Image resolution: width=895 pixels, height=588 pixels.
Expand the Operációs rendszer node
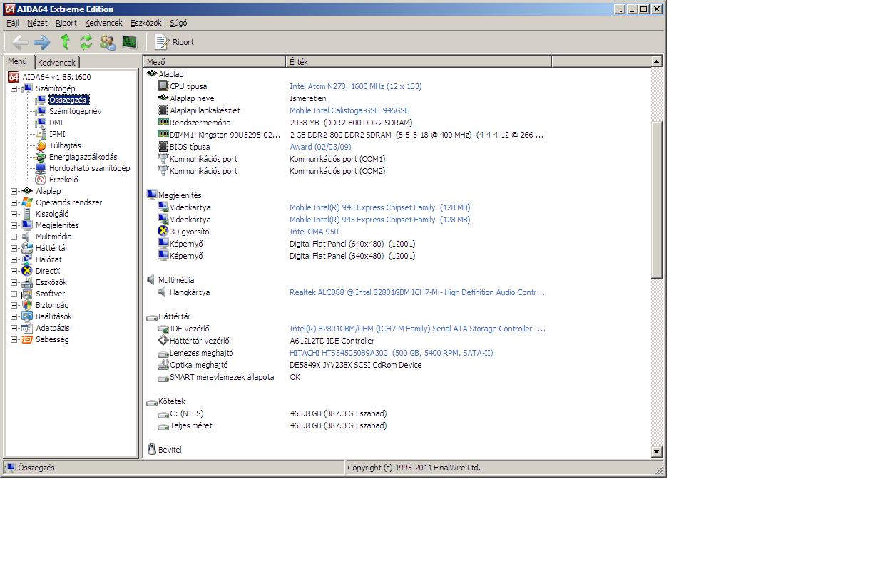pyautogui.click(x=14, y=202)
